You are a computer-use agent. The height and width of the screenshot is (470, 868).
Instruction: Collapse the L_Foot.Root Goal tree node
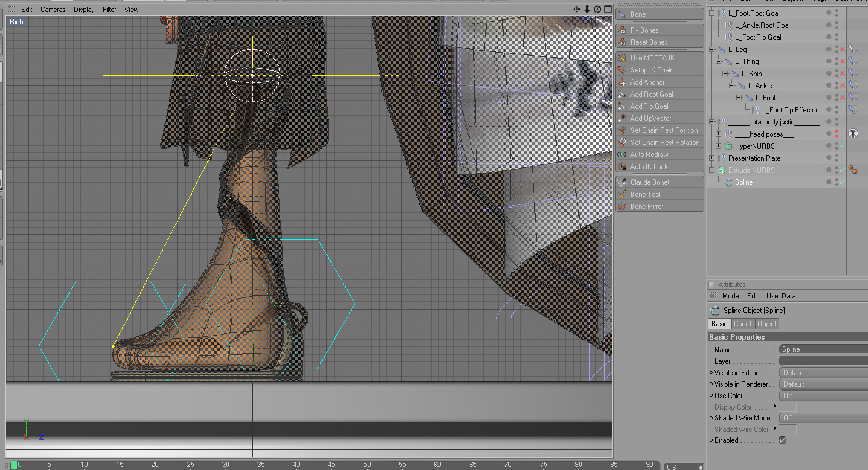pyautogui.click(x=712, y=13)
